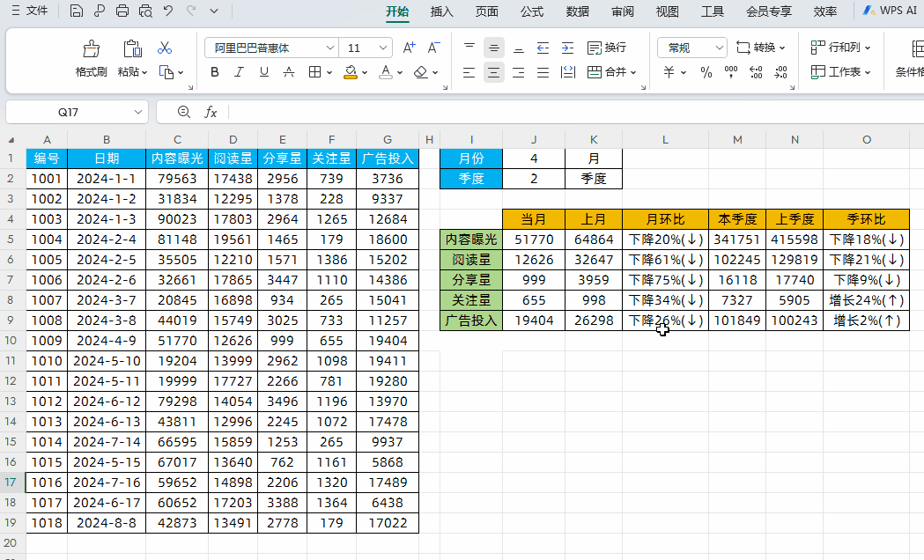Open the font name dropdown
The image size is (924, 560).
click(x=329, y=48)
